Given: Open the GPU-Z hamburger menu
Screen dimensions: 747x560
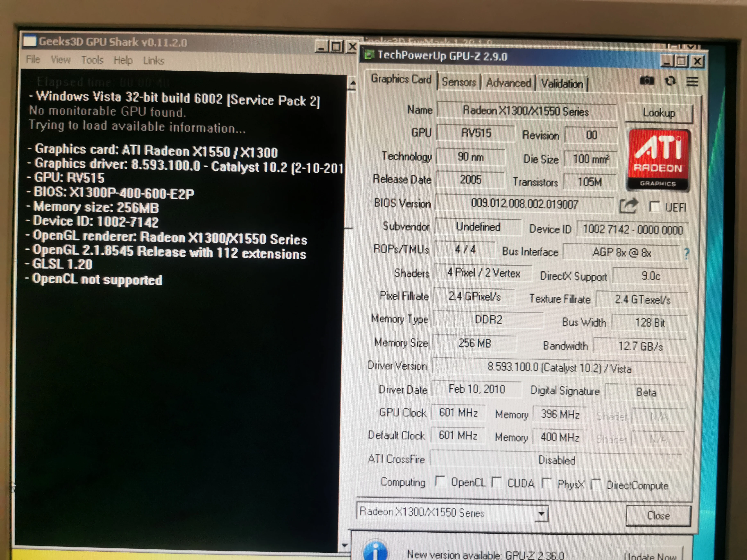Looking at the screenshot, I should (x=693, y=81).
